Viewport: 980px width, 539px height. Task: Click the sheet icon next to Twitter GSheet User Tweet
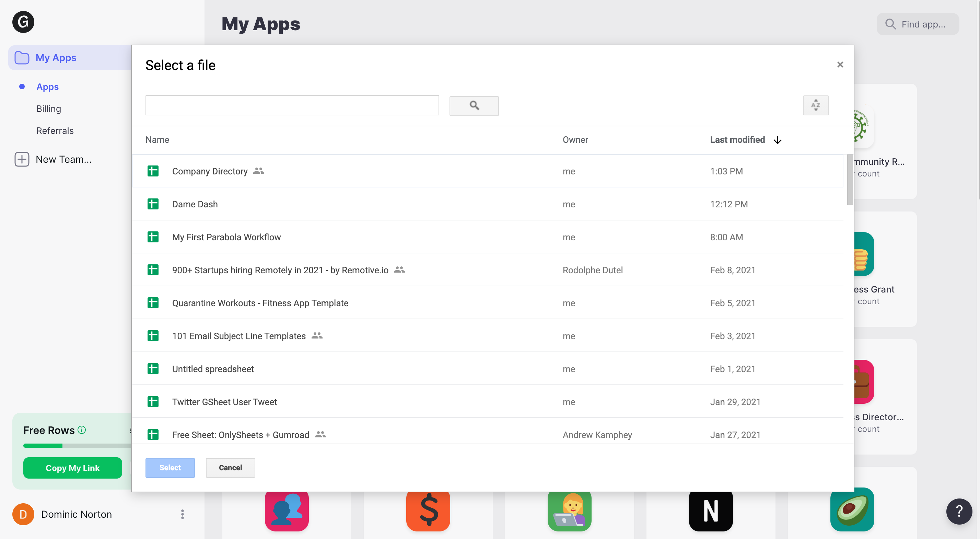click(x=153, y=402)
